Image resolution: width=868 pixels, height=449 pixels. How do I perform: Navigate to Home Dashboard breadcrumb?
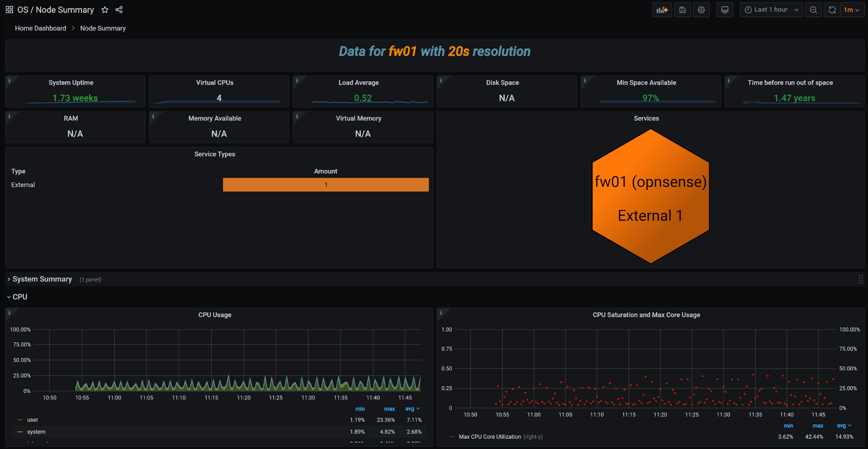(40, 28)
